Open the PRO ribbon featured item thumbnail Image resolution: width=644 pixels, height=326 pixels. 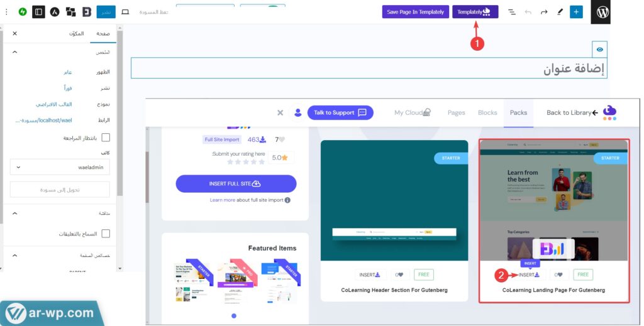(236, 281)
